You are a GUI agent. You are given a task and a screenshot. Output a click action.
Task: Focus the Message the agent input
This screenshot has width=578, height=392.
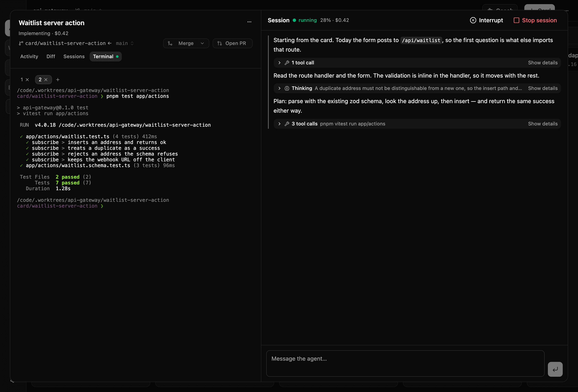point(405,363)
